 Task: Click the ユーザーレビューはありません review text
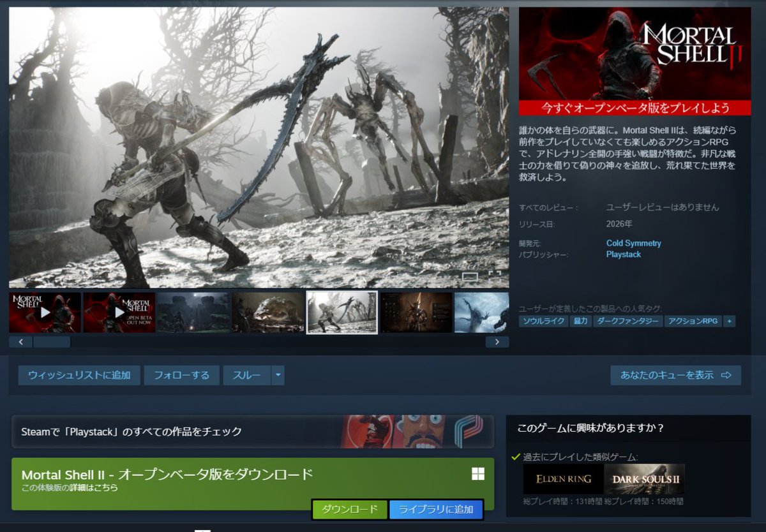[663, 207]
